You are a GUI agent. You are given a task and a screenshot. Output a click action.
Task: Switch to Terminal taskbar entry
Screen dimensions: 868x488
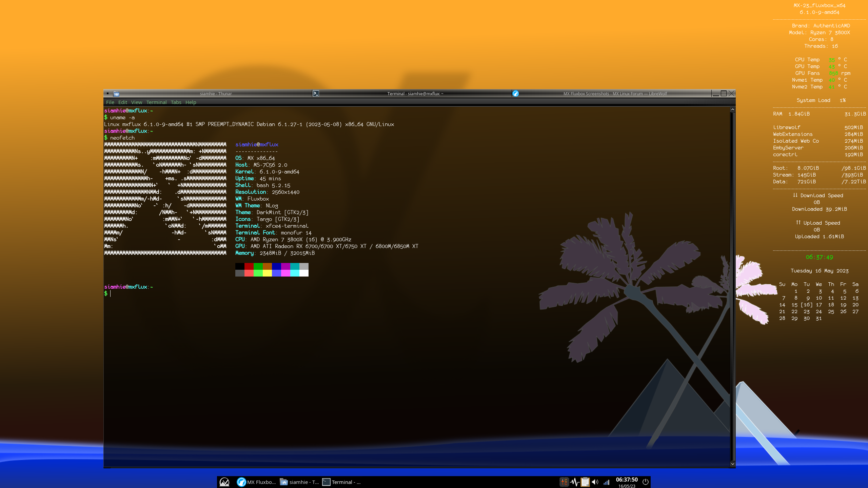341,482
